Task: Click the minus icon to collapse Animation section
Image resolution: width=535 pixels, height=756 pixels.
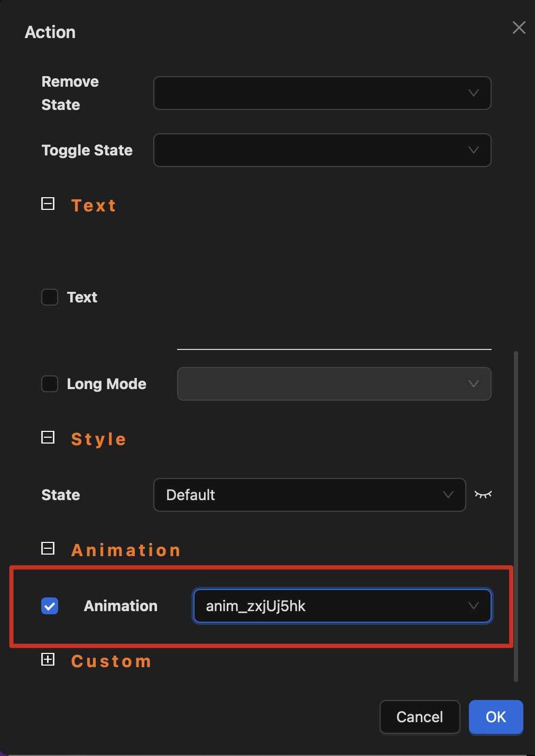Action: (48, 548)
